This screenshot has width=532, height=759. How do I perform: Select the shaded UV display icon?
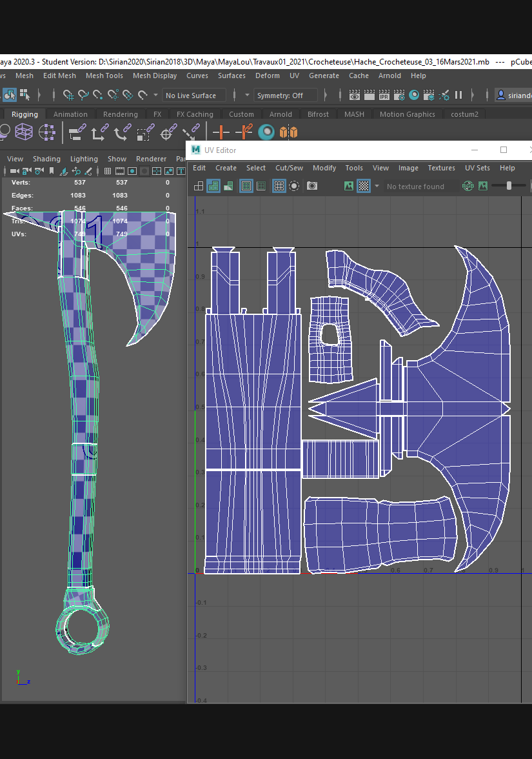tap(213, 186)
